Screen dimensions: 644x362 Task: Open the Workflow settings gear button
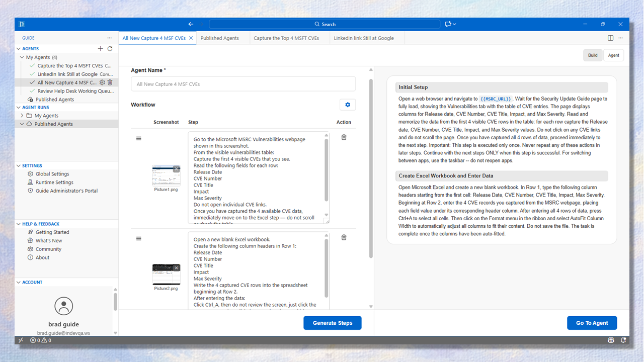[x=348, y=105]
